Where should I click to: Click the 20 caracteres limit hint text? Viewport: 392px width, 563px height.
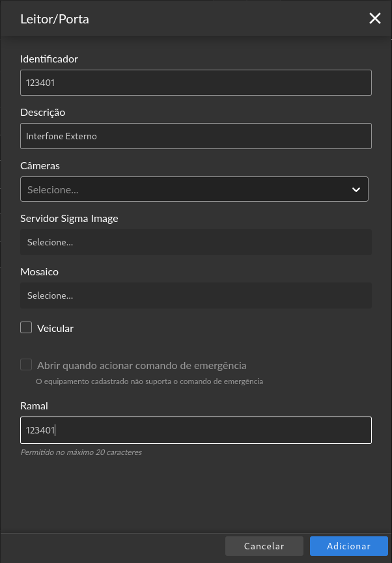click(x=81, y=452)
